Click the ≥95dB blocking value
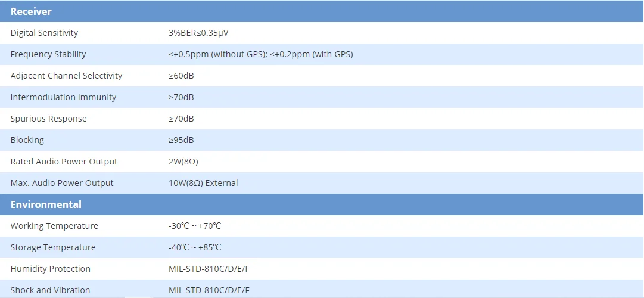 (181, 140)
